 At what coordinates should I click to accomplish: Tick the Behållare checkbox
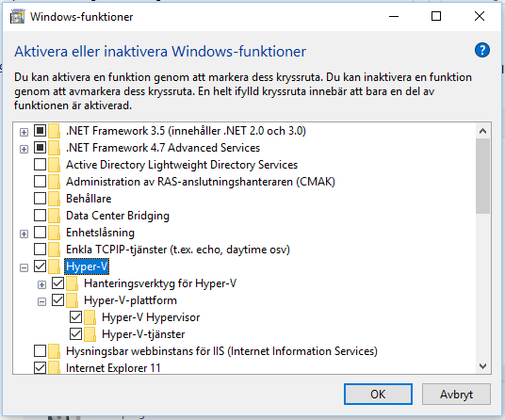pos(40,199)
